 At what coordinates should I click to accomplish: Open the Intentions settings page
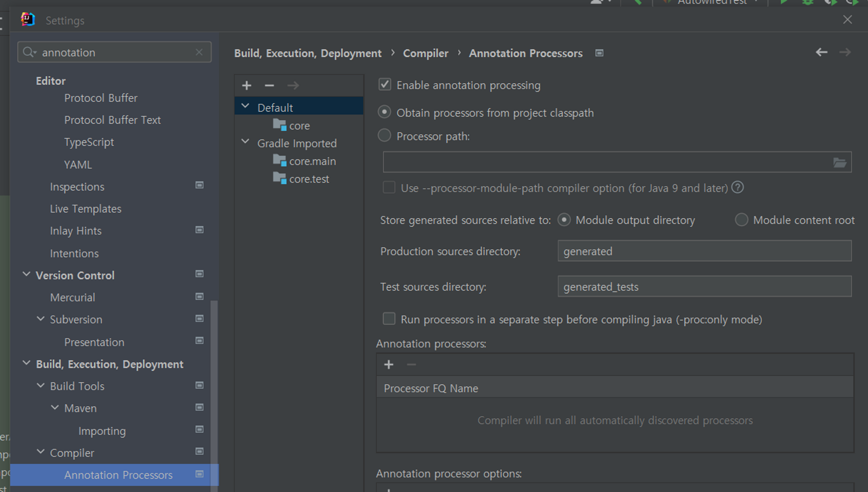pos(74,253)
